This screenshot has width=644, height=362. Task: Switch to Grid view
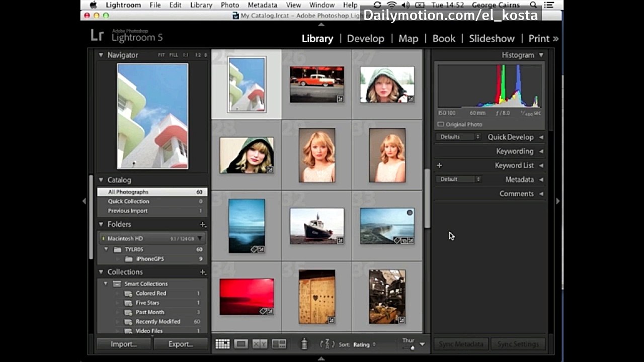pyautogui.click(x=222, y=344)
